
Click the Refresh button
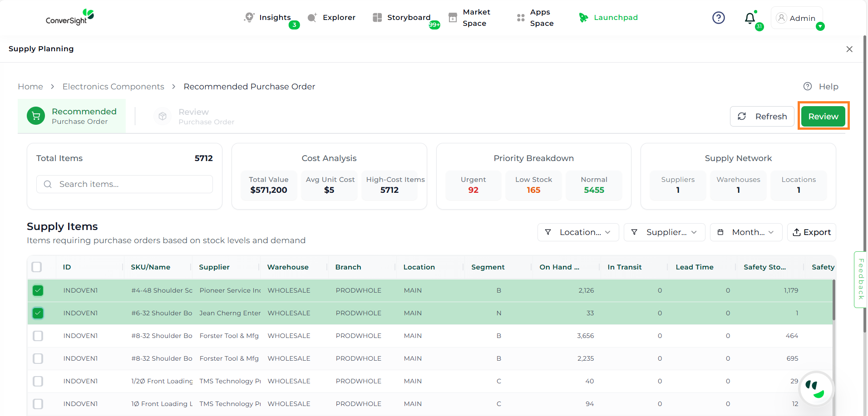tap(762, 117)
